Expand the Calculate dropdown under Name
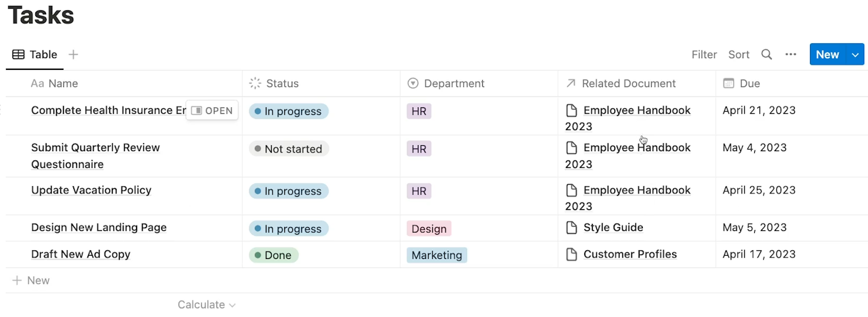This screenshot has width=868, height=317. pos(207,305)
